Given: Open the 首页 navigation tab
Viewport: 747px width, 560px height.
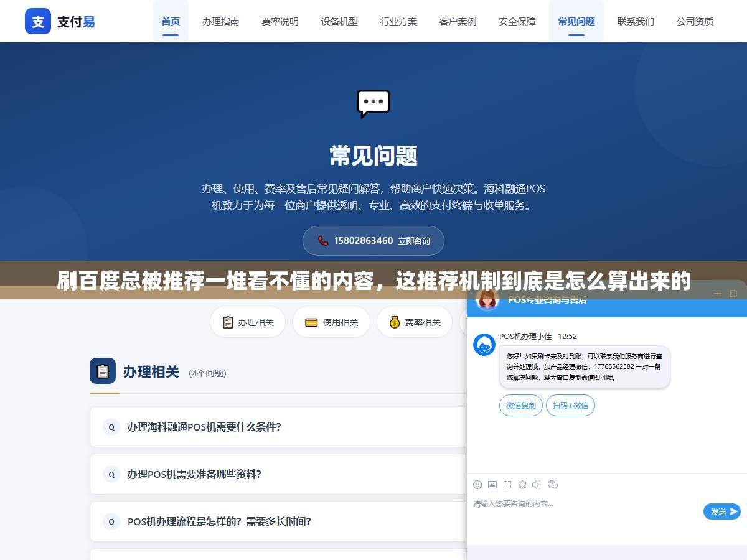Looking at the screenshot, I should 171,21.
